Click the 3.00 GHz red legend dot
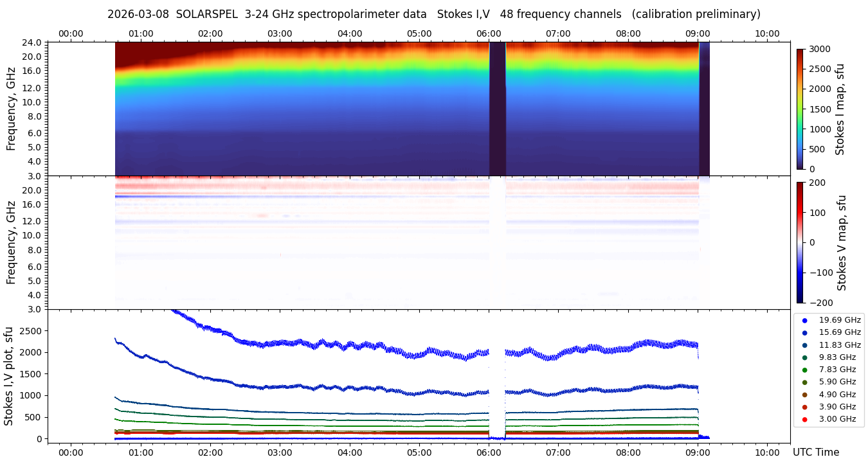Viewport: 868px width, 466px height. (x=804, y=419)
